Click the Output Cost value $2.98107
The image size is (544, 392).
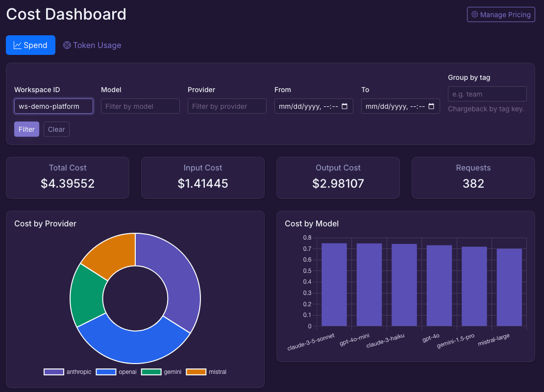click(x=338, y=184)
